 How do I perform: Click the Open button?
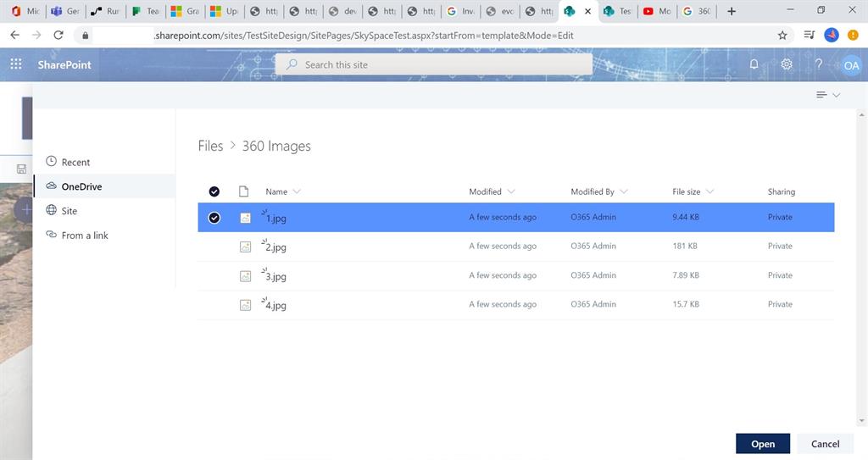pyautogui.click(x=763, y=443)
